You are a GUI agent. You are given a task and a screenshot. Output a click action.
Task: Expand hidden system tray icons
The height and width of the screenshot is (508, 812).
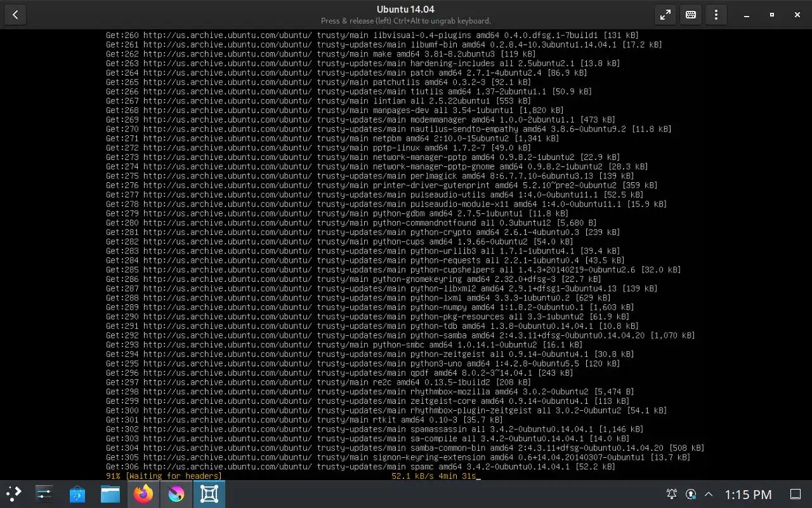(x=709, y=494)
